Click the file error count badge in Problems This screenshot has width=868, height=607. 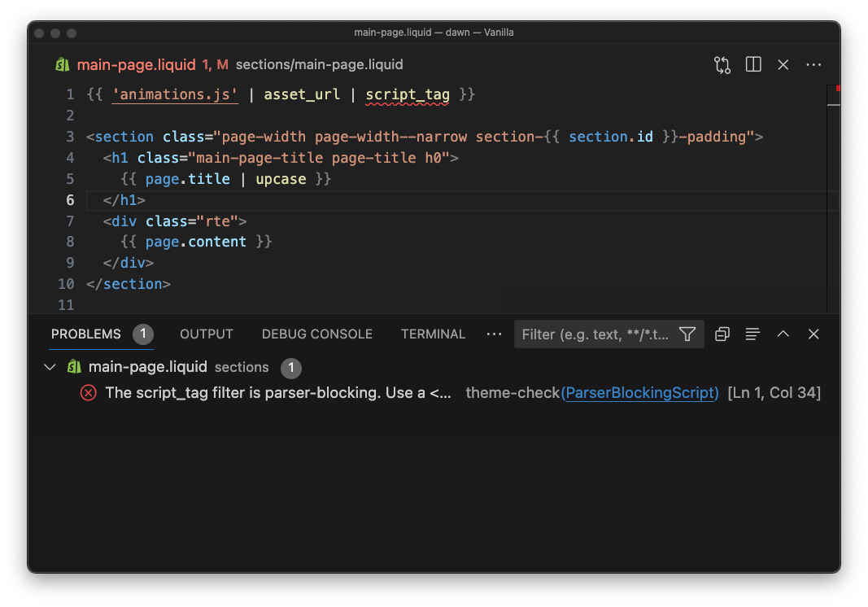pyautogui.click(x=291, y=368)
